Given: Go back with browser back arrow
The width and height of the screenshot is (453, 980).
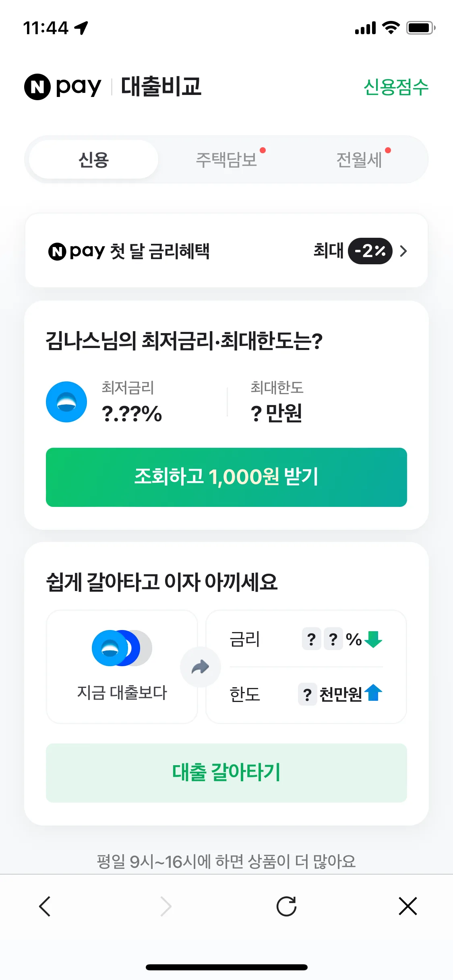Looking at the screenshot, I should pos(45,906).
